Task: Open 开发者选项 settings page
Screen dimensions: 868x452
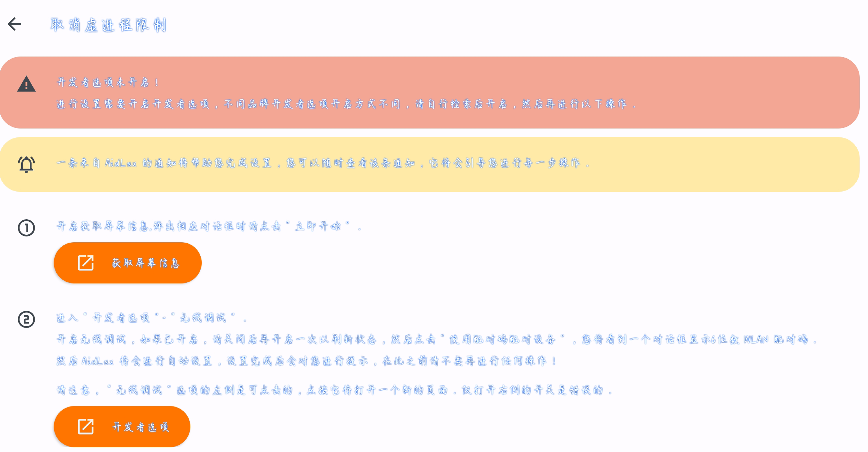Action: click(123, 427)
